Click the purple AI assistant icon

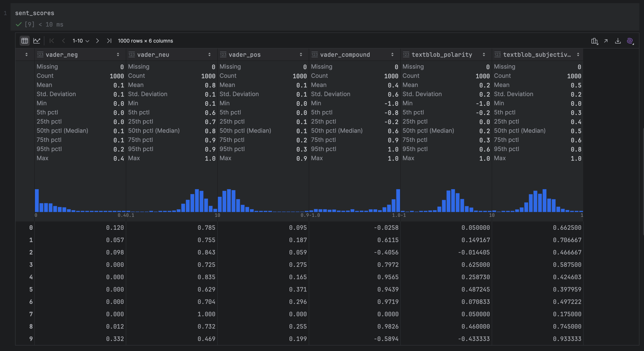[x=630, y=41]
